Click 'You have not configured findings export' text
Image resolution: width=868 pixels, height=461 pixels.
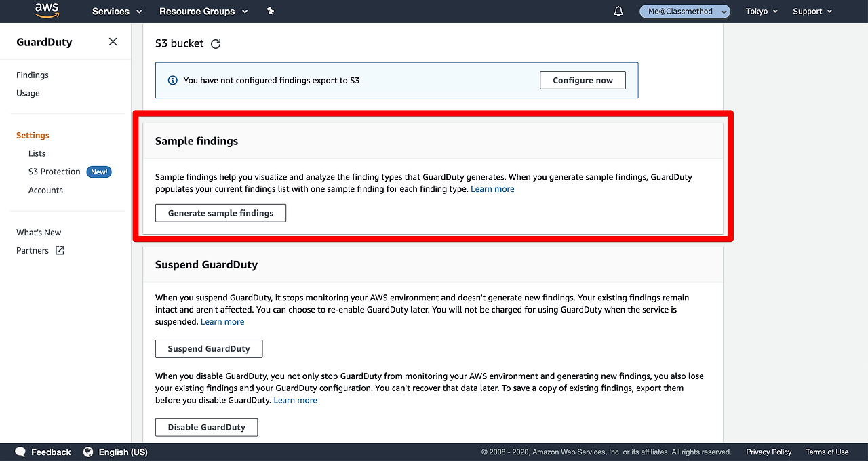pyautogui.click(x=271, y=80)
